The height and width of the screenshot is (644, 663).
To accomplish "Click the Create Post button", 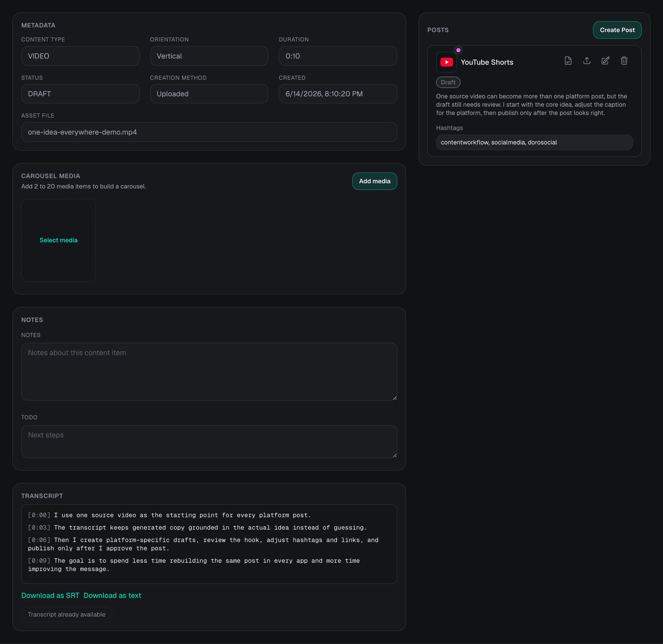I will 617,30.
